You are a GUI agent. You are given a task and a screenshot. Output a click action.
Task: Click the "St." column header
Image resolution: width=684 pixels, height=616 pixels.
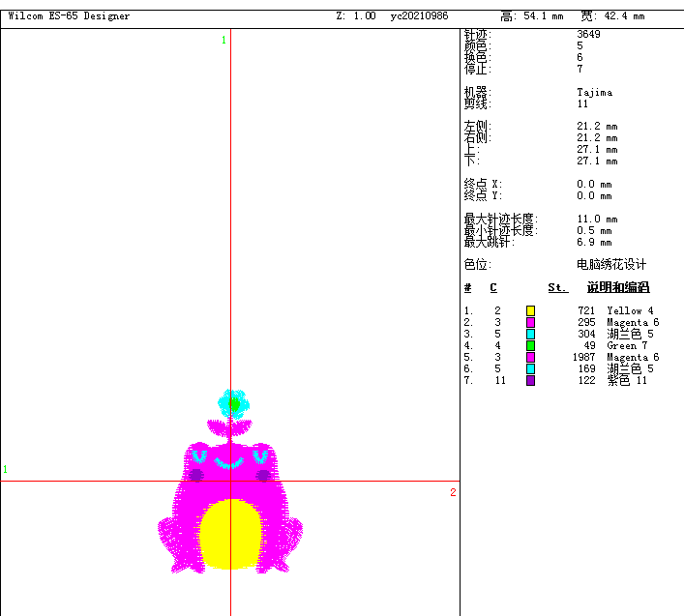click(x=557, y=288)
